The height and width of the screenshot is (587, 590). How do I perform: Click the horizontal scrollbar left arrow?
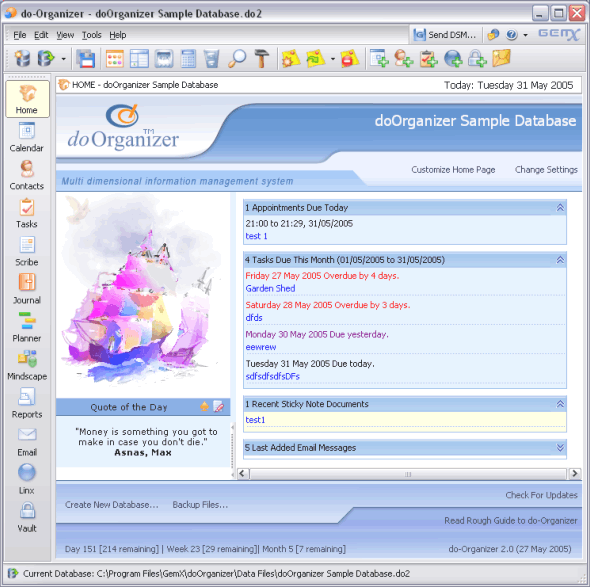tap(242, 474)
